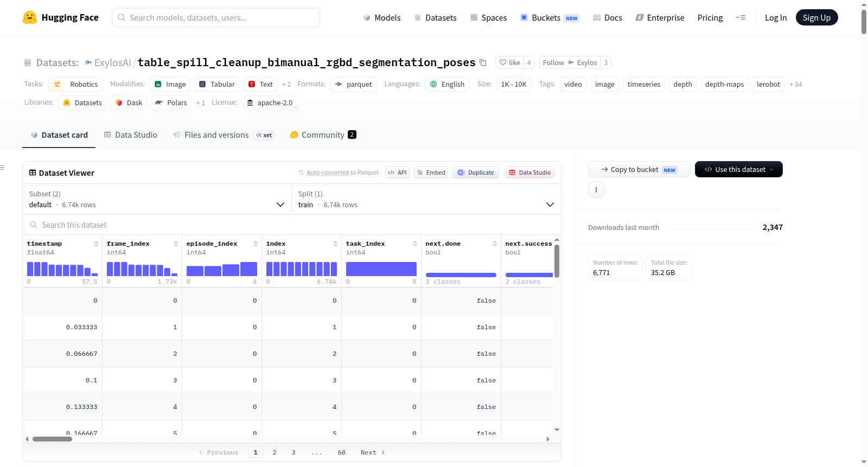Viewport: 868px width, 467px height.
Task: Switch to Files and versions tab
Action: (224, 135)
